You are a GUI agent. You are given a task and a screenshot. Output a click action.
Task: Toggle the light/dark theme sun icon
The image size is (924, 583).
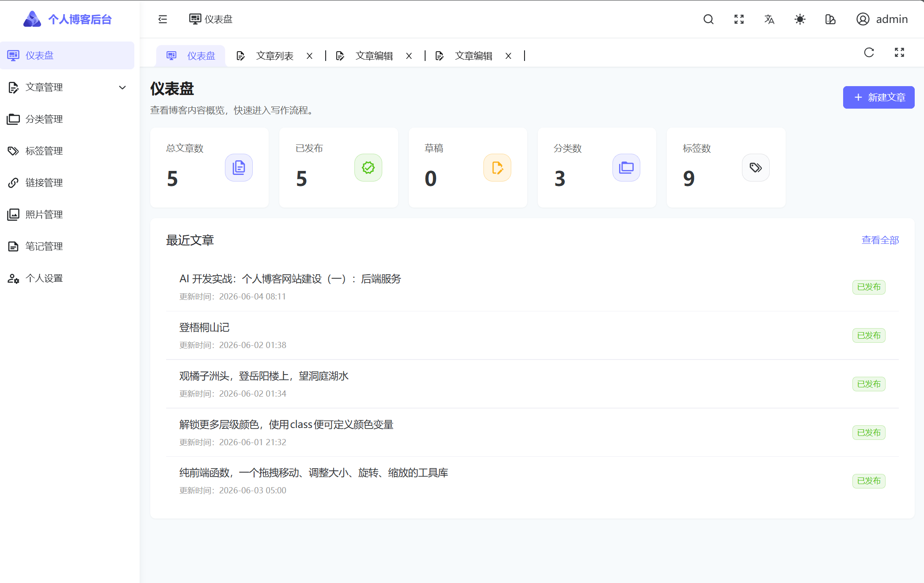click(x=800, y=19)
